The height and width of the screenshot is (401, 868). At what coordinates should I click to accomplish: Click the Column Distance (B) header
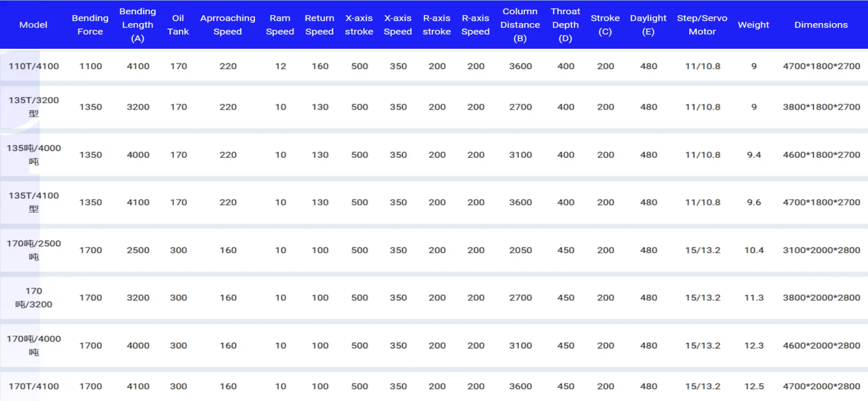coord(520,25)
